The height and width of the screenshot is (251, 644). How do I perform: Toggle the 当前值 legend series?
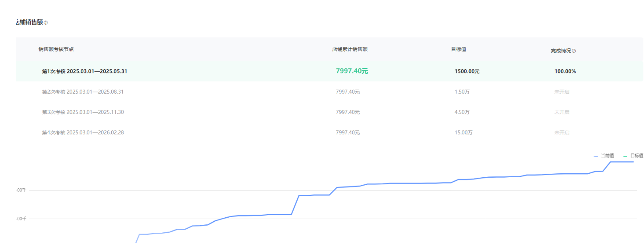[604, 156]
